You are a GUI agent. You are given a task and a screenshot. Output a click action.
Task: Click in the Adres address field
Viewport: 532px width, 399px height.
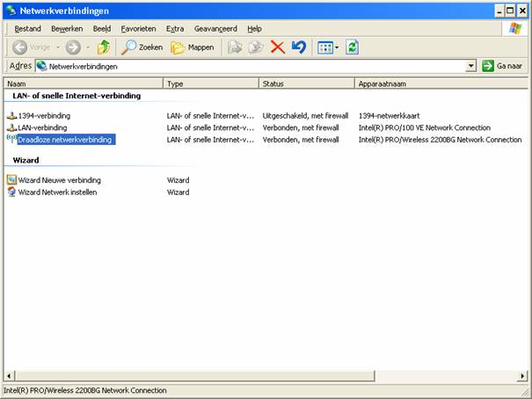[255, 66]
